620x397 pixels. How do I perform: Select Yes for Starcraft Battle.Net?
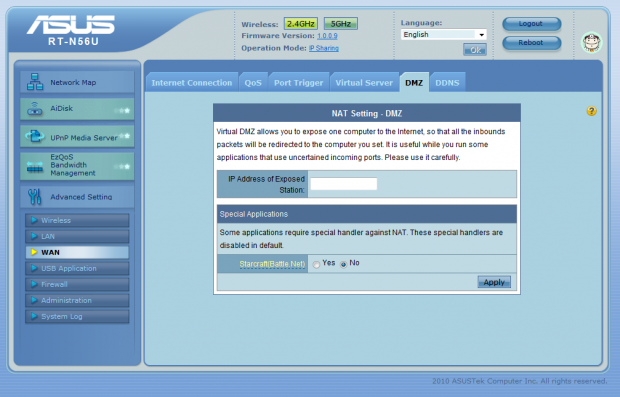click(316, 265)
